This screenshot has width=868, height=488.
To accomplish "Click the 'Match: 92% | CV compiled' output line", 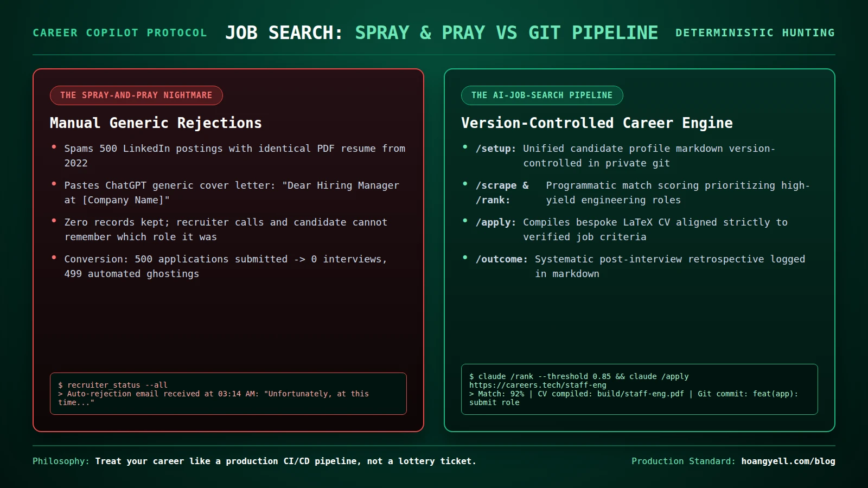I will tap(634, 398).
